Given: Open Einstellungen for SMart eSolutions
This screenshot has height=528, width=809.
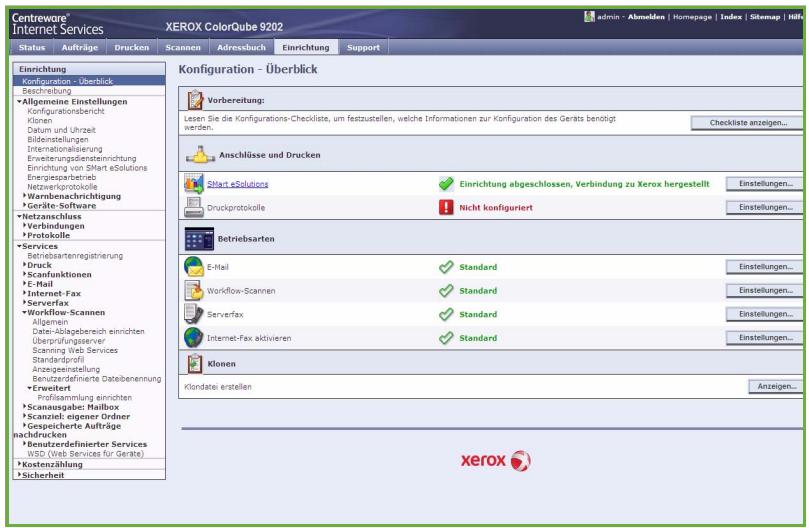Looking at the screenshot, I should 765,184.
